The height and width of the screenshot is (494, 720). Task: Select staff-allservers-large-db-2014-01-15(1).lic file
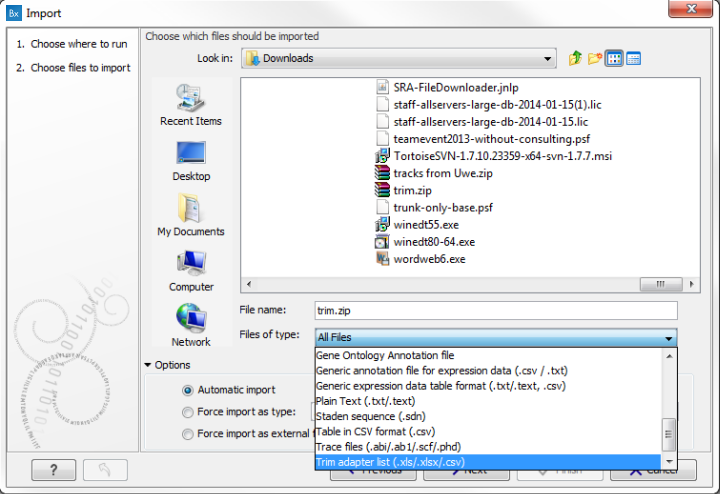(489, 105)
